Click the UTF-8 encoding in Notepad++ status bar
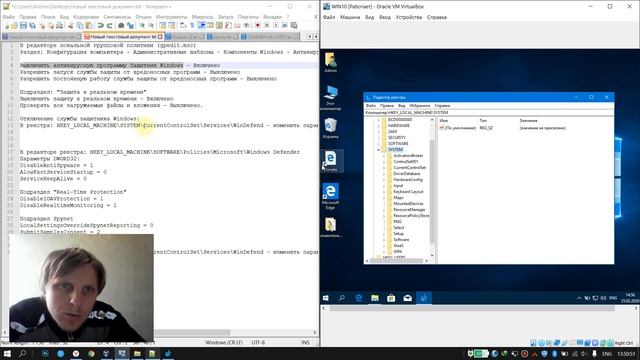This screenshot has width=640, height=360. pyautogui.click(x=258, y=342)
